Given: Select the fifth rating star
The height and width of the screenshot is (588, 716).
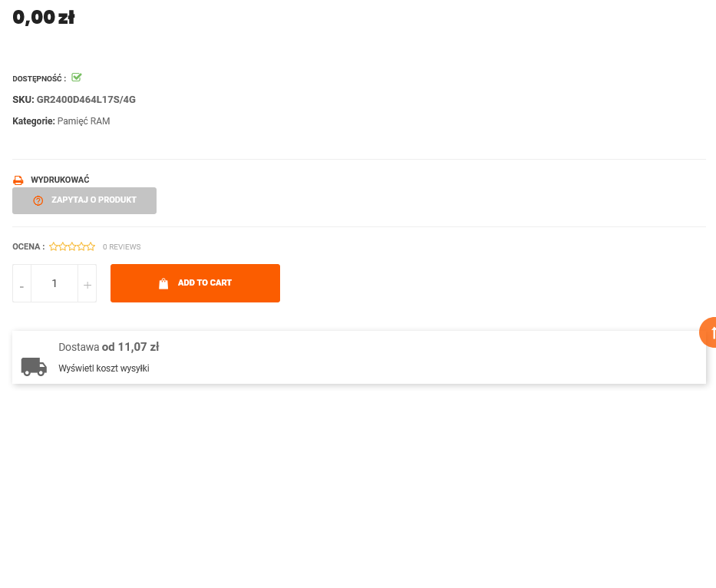Looking at the screenshot, I should [x=91, y=246].
